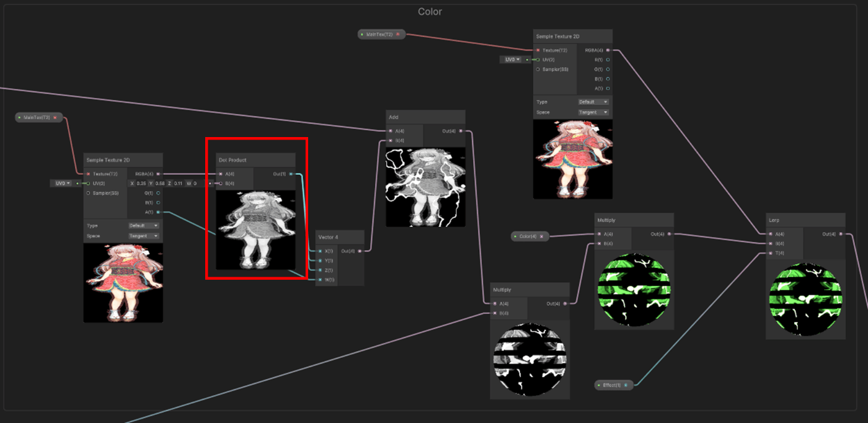This screenshot has width=868, height=423.
Task: Click the Lerp node title
Action: (774, 220)
